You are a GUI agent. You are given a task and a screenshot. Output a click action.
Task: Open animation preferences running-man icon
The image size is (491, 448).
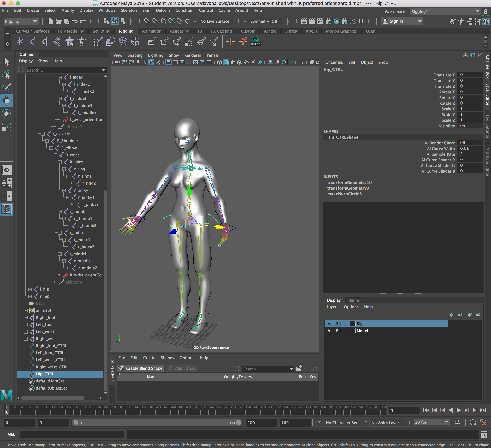[x=483, y=422]
